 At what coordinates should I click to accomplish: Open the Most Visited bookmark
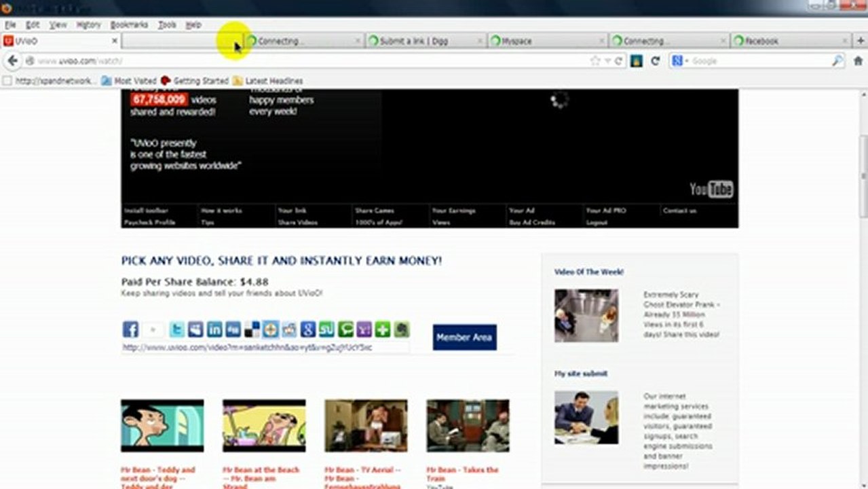pos(129,81)
